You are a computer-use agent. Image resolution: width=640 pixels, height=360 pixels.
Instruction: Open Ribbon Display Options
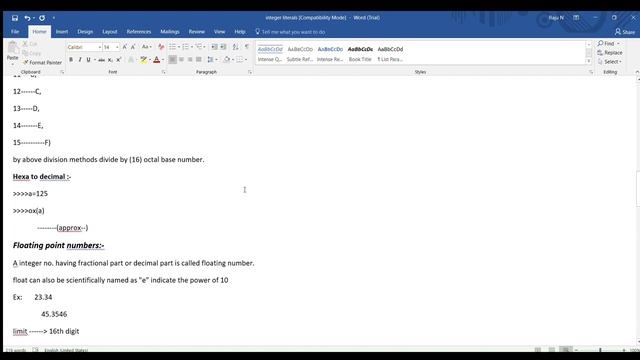click(576, 18)
